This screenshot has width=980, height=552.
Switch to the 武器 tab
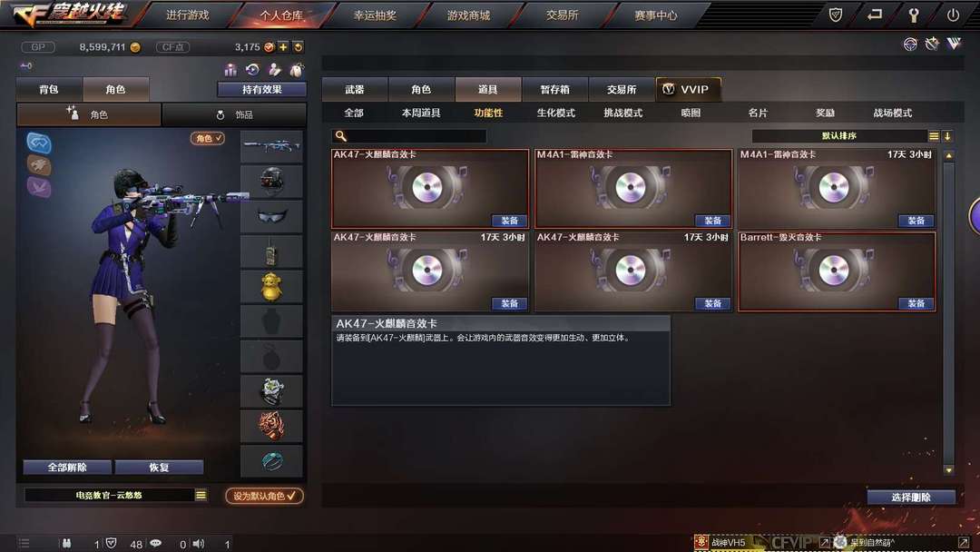(355, 89)
